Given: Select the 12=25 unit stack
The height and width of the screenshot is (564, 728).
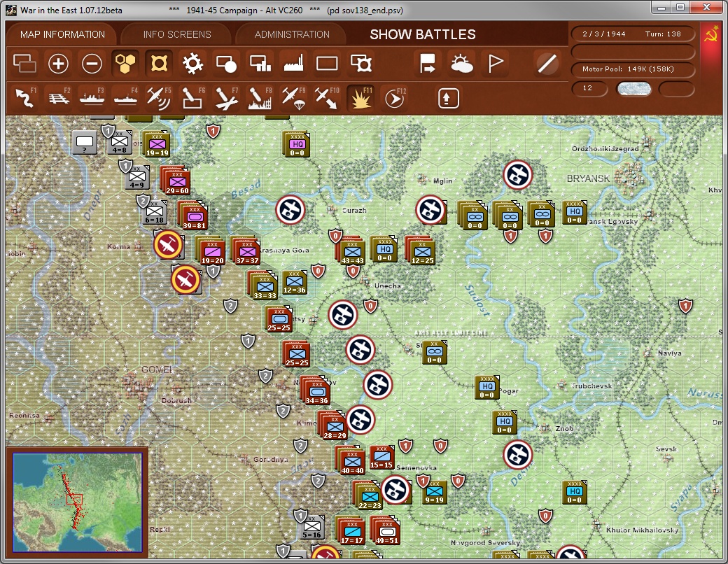Looking at the screenshot, I should (421, 252).
